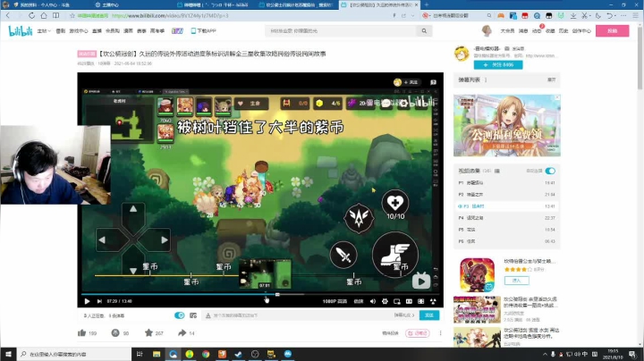Open the danmaku list options dots

(486, 80)
